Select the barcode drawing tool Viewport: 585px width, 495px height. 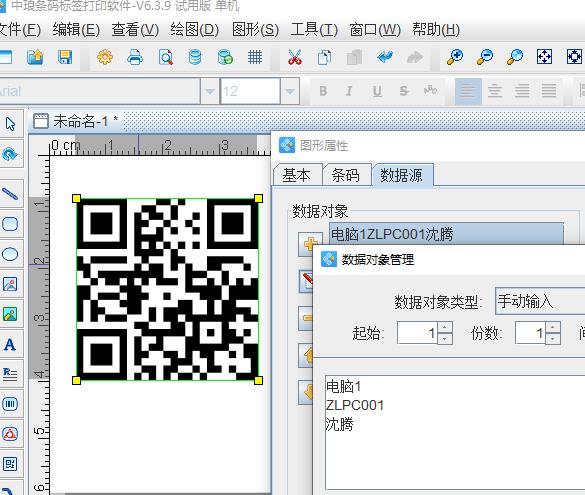pos(10,404)
